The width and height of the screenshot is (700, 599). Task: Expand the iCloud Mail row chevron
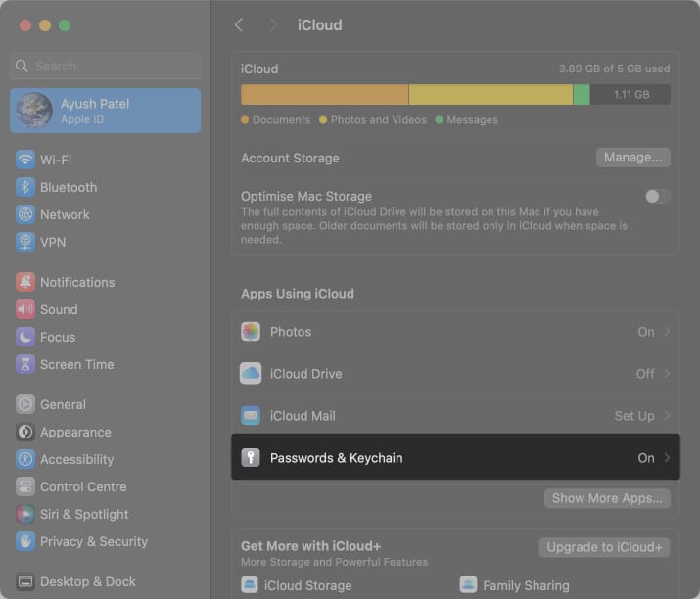point(667,416)
